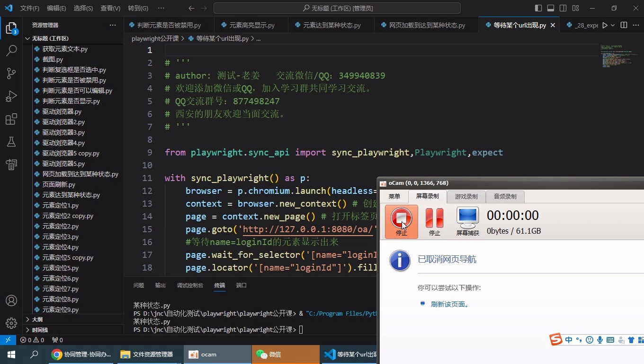Toggle the bottom panel layout button

551,8
